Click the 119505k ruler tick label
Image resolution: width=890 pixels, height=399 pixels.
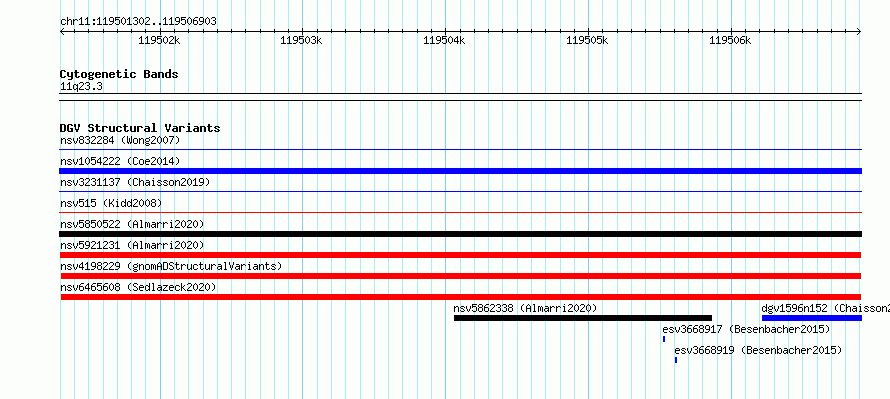pyautogui.click(x=587, y=40)
